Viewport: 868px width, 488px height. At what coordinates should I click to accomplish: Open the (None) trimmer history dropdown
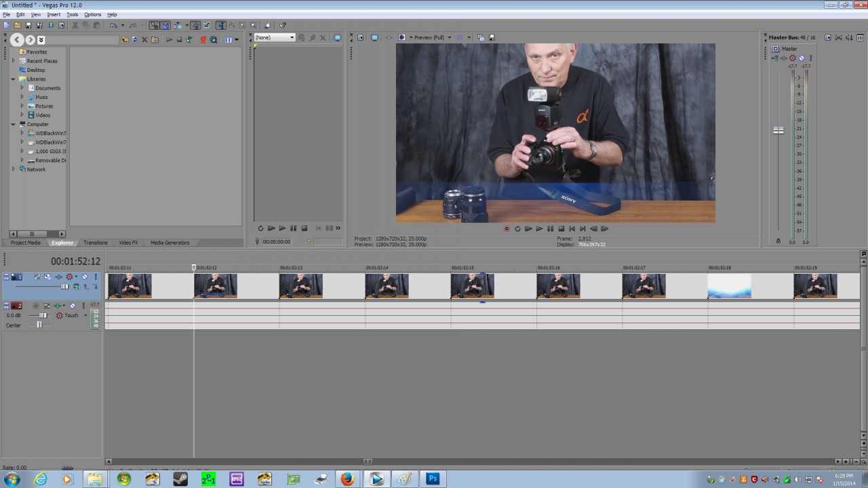(275, 37)
